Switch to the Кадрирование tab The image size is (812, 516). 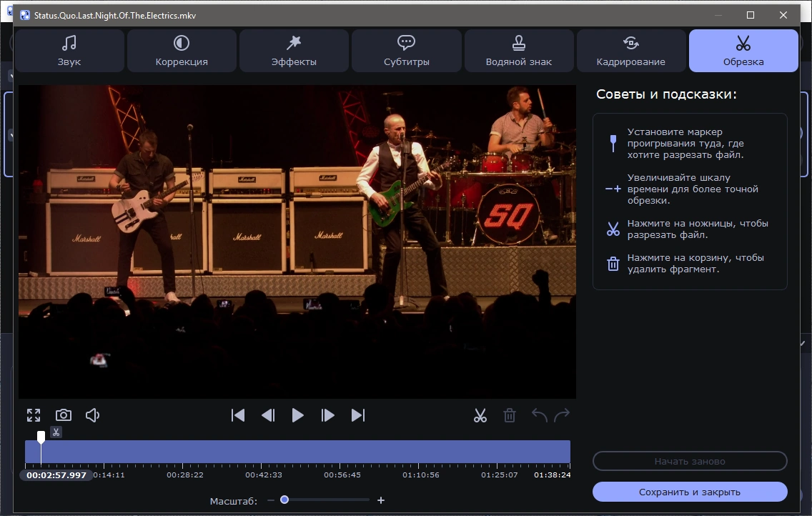pyautogui.click(x=630, y=51)
